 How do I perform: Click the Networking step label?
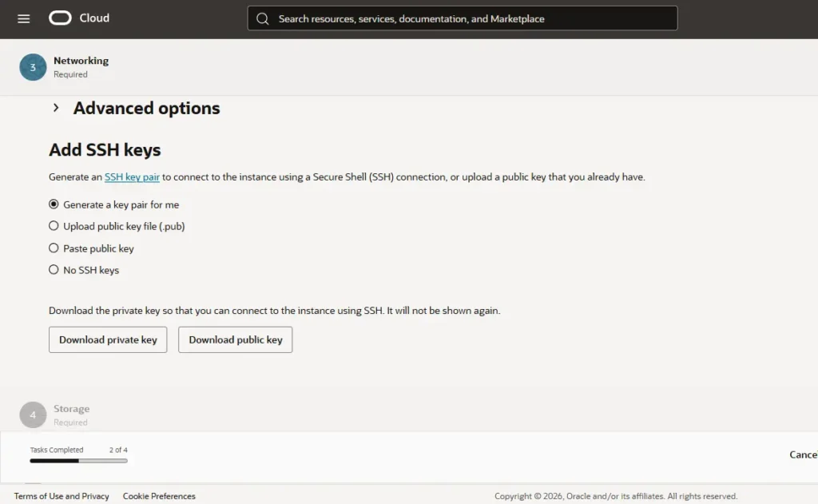point(82,60)
